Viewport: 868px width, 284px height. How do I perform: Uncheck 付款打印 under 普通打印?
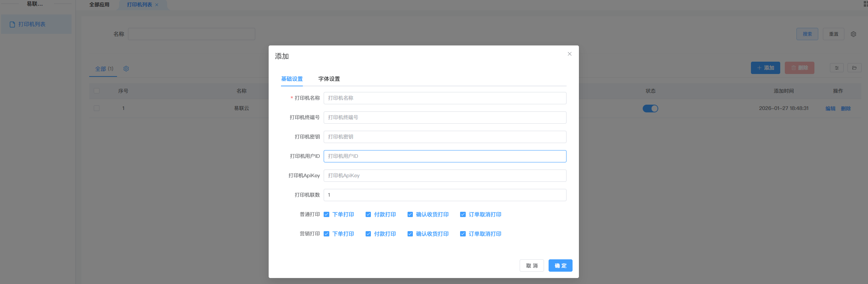[x=368, y=215]
